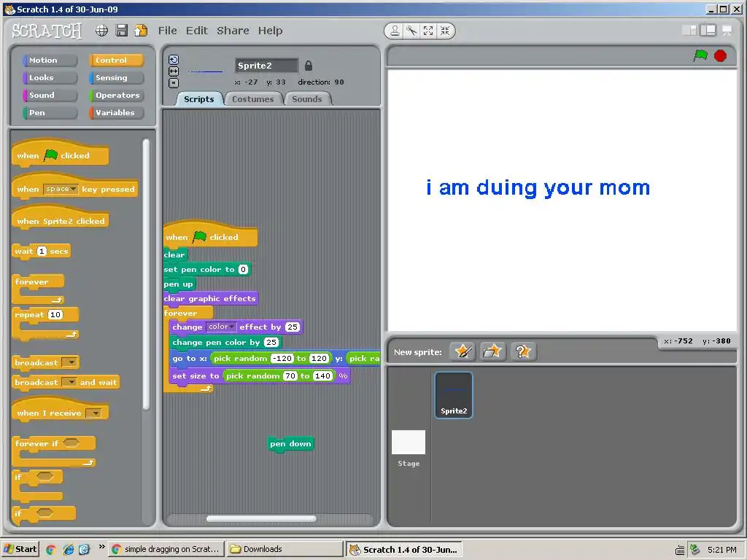The width and height of the screenshot is (747, 560).
Task: Select the Scripts tab
Action: pos(198,99)
